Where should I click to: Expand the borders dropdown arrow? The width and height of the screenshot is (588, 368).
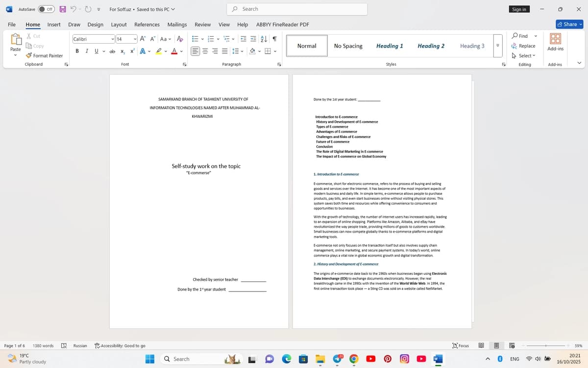pyautogui.click(x=275, y=51)
